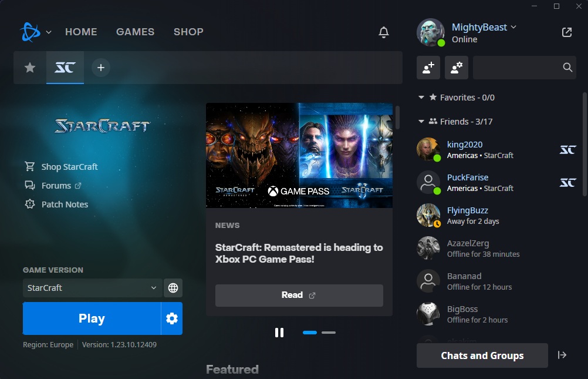Image resolution: width=588 pixels, height=379 pixels.
Task: Click the StarCraft logo
Action: pyautogui.click(x=102, y=126)
